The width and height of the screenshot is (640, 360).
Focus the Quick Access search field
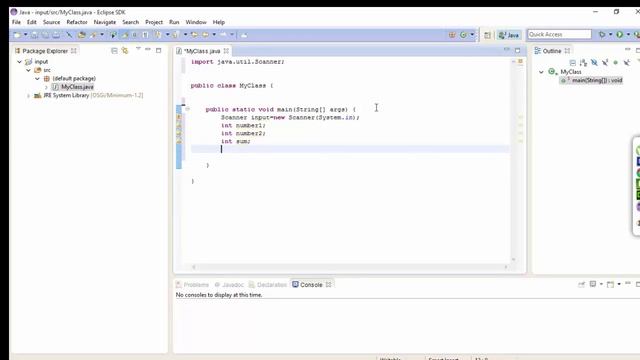(x=559, y=34)
